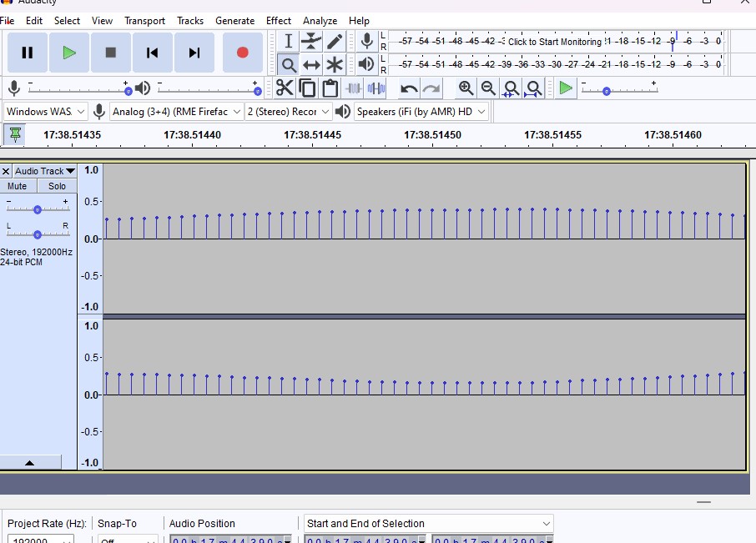Solo the Audio Track
756x543 pixels.
[x=57, y=186]
